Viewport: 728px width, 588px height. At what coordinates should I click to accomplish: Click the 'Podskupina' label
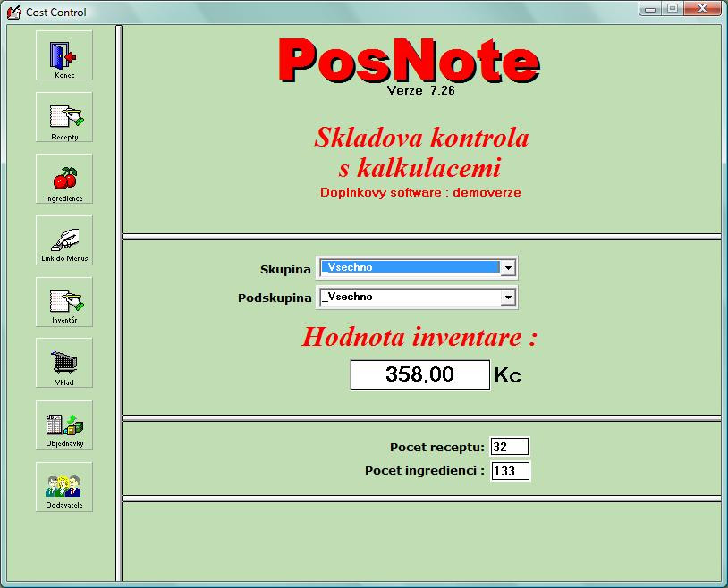click(275, 298)
